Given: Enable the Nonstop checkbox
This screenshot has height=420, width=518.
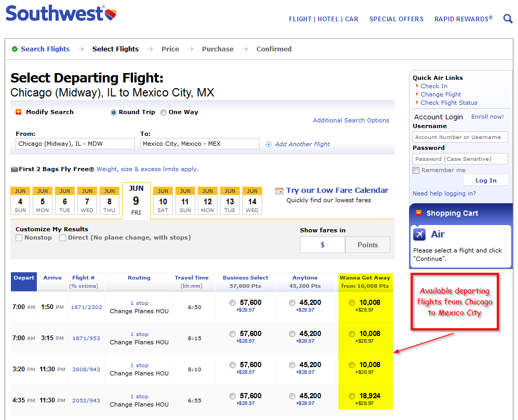Looking at the screenshot, I should coord(19,237).
